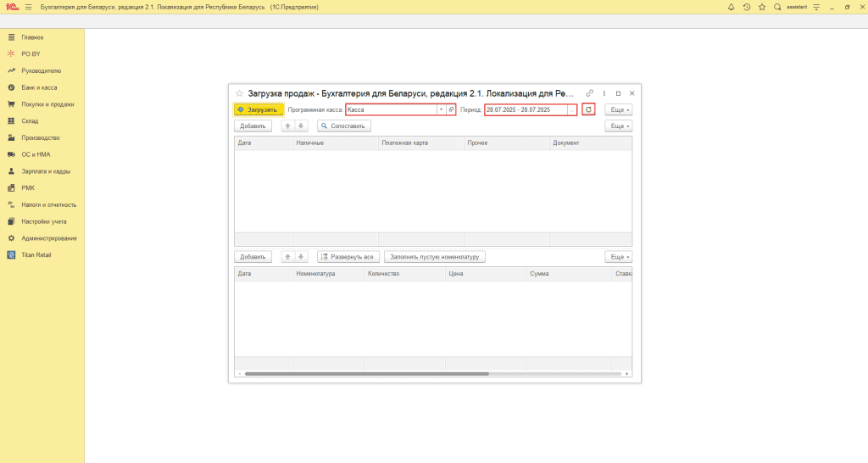Screen dimensions: 868x463
Task: Click the refresh icon next to period field
Action: click(588, 109)
